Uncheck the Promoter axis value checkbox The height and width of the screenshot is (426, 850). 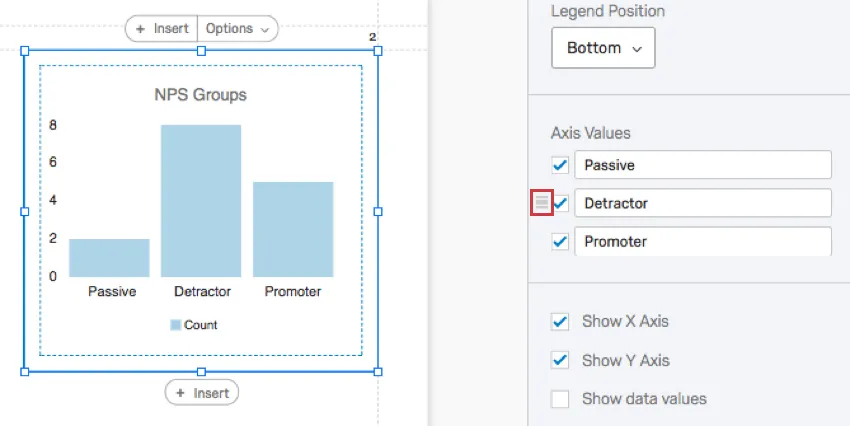click(x=560, y=241)
